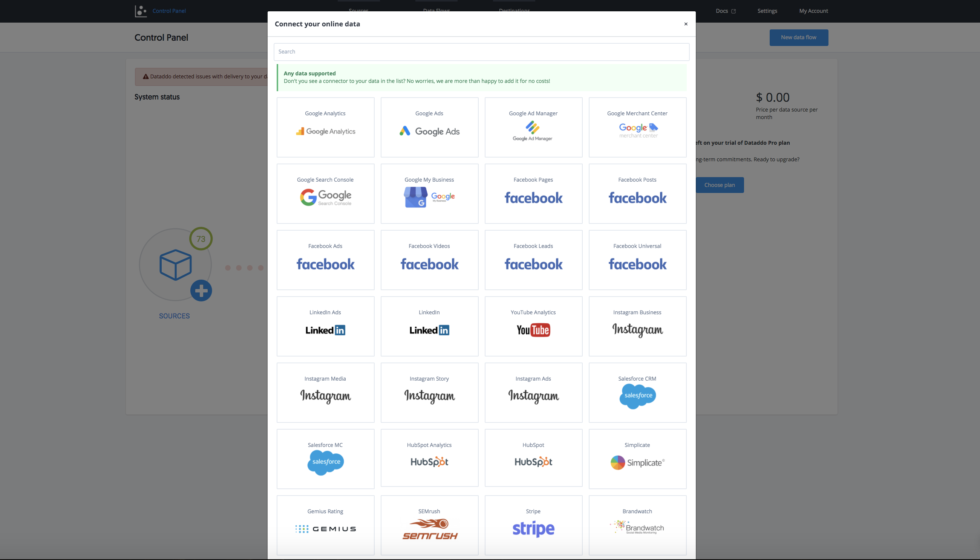
Task: Select the HubSpot Analytics connector logo
Action: [x=429, y=462]
